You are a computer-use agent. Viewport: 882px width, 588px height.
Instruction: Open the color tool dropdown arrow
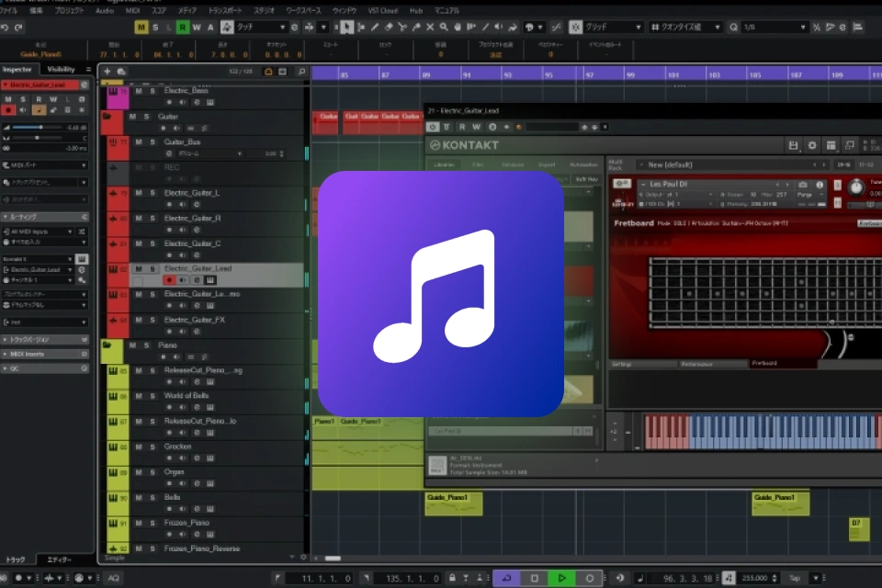(540, 27)
